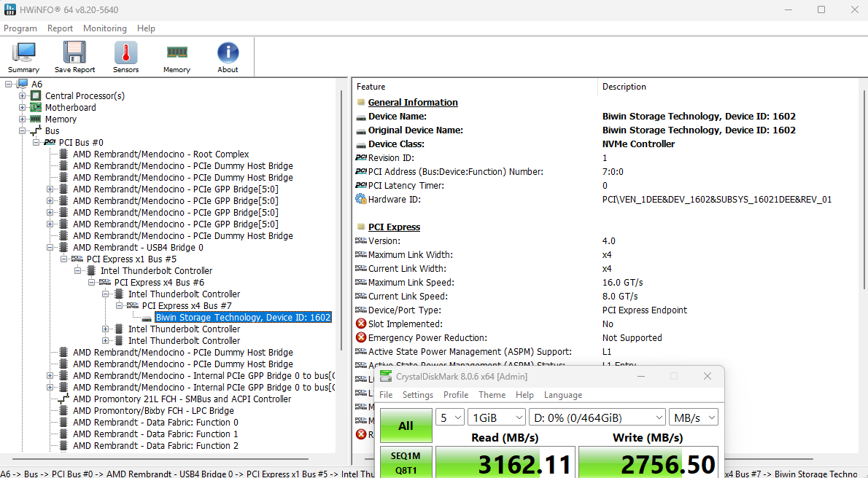Collapse the AMD Rembrandt USB4 Bridge 0 node
Image resolution: width=868 pixels, height=478 pixels.
coord(50,247)
